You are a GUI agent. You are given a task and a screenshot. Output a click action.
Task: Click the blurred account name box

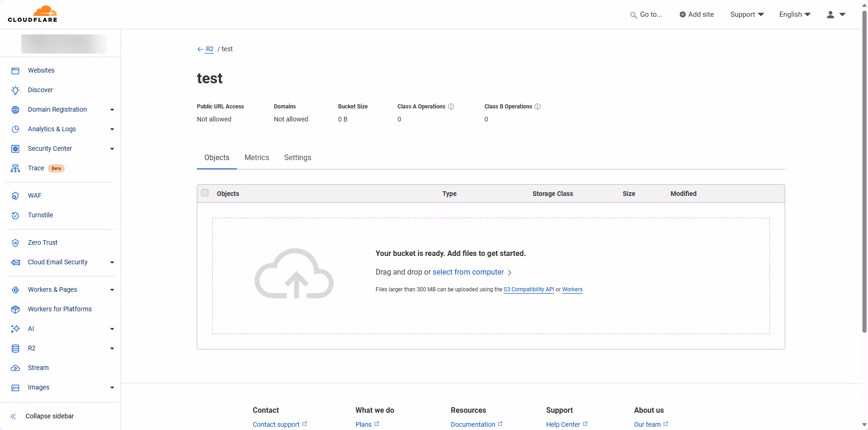64,44
